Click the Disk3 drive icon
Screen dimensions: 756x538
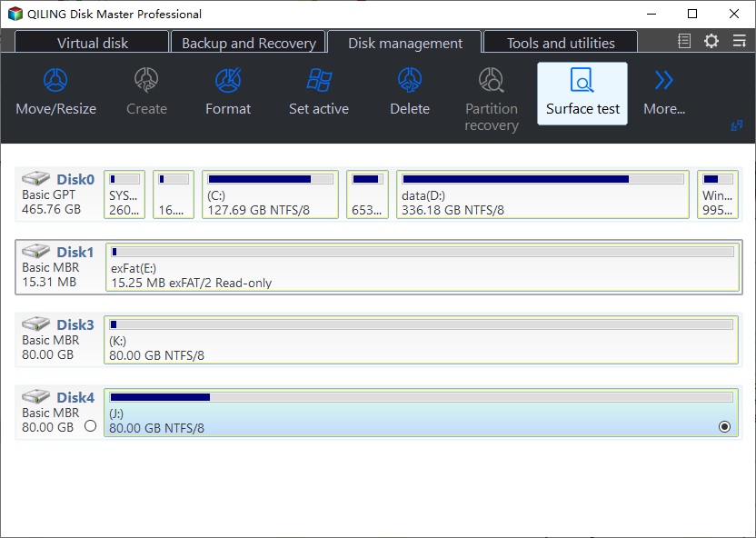(35, 323)
